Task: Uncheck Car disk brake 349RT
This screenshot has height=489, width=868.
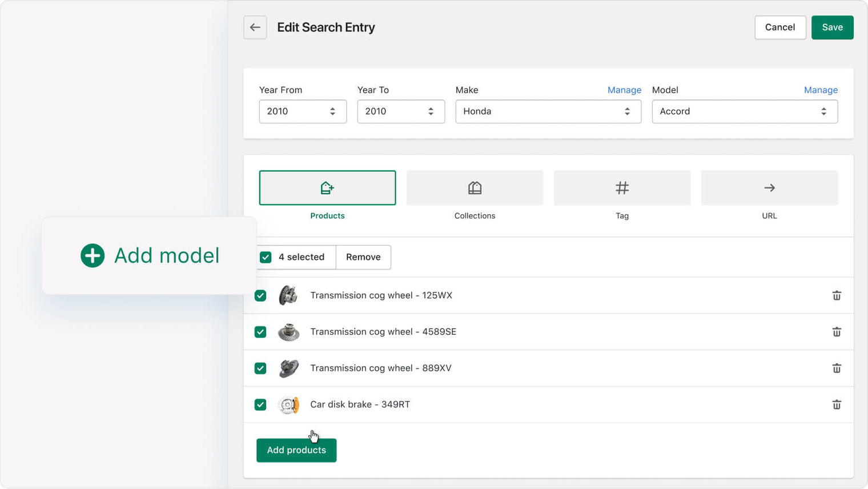Action: click(260, 404)
